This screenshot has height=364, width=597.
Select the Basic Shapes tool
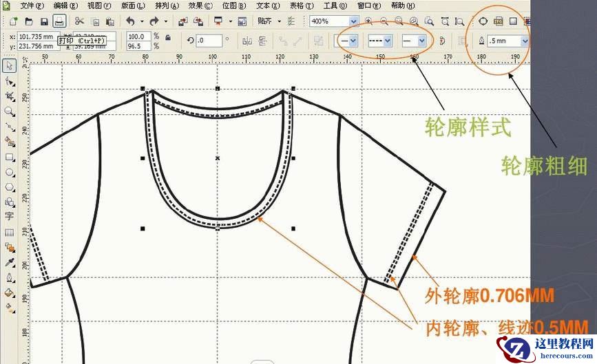(10, 202)
